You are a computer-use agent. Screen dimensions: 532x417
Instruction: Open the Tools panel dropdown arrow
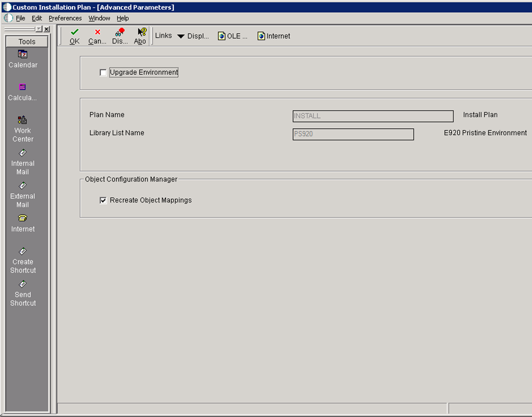[x=39, y=29]
